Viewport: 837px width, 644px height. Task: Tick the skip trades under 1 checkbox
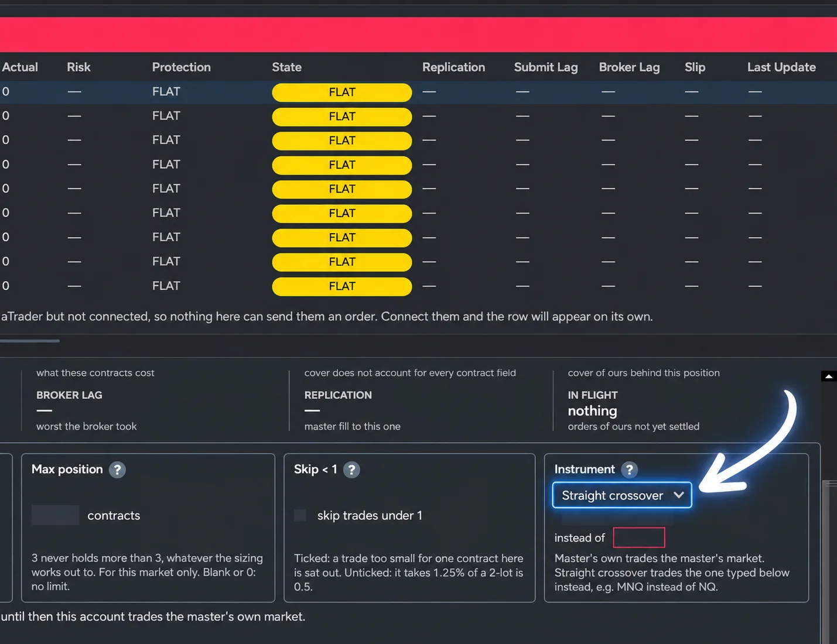tap(300, 515)
